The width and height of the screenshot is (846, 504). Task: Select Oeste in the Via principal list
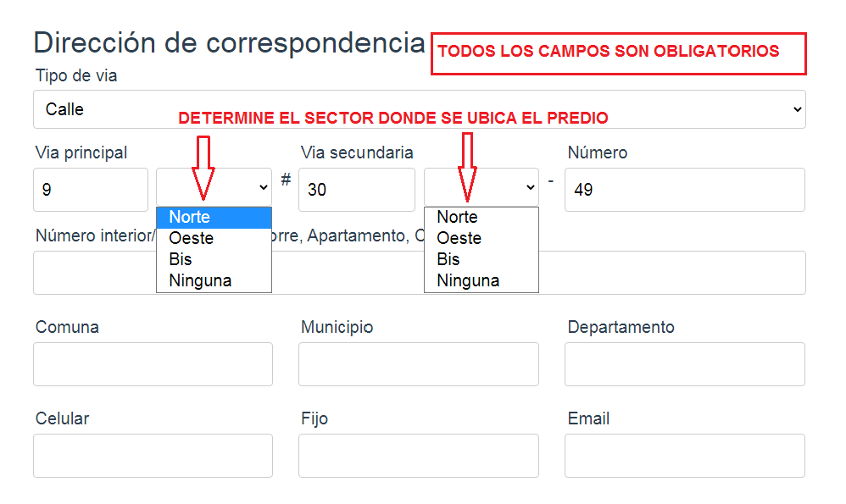(x=214, y=239)
